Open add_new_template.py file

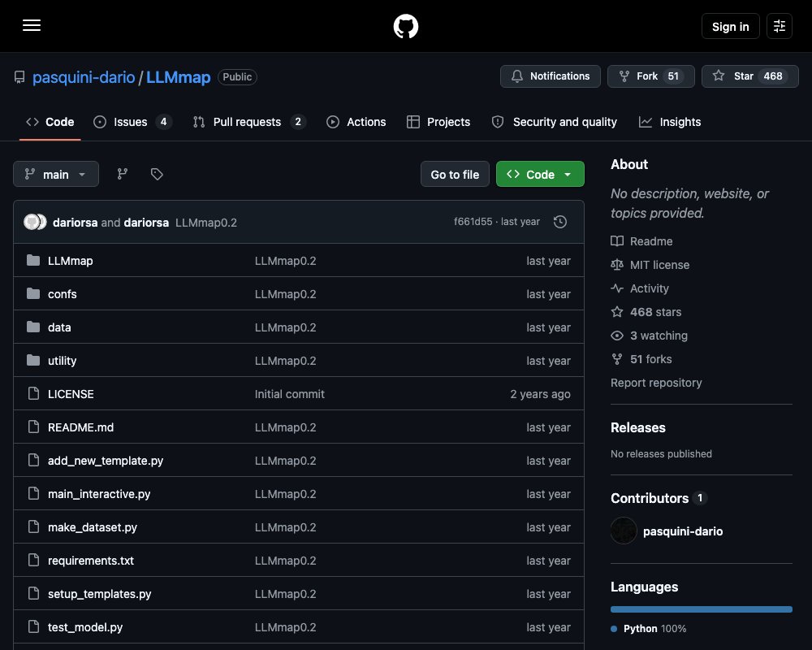point(106,461)
